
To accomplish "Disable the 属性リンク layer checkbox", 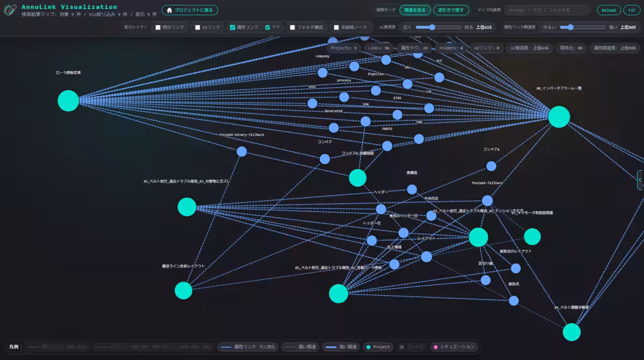I will coord(232,27).
